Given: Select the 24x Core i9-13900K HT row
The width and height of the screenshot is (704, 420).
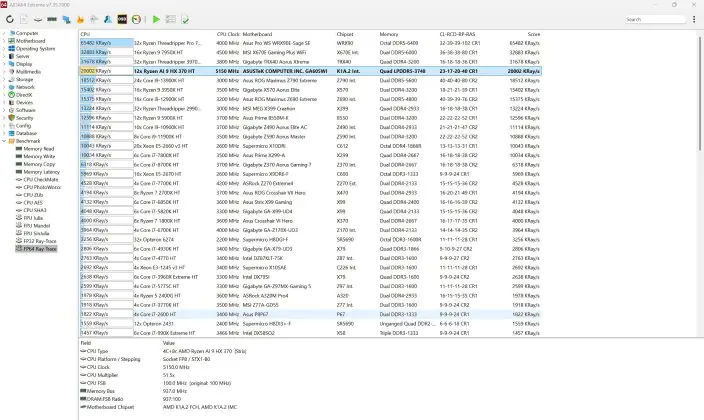Looking at the screenshot, I should (x=310, y=80).
